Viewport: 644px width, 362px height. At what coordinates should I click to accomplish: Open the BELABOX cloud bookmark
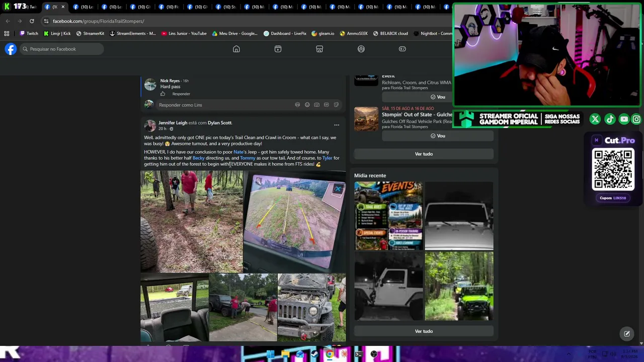390,34
